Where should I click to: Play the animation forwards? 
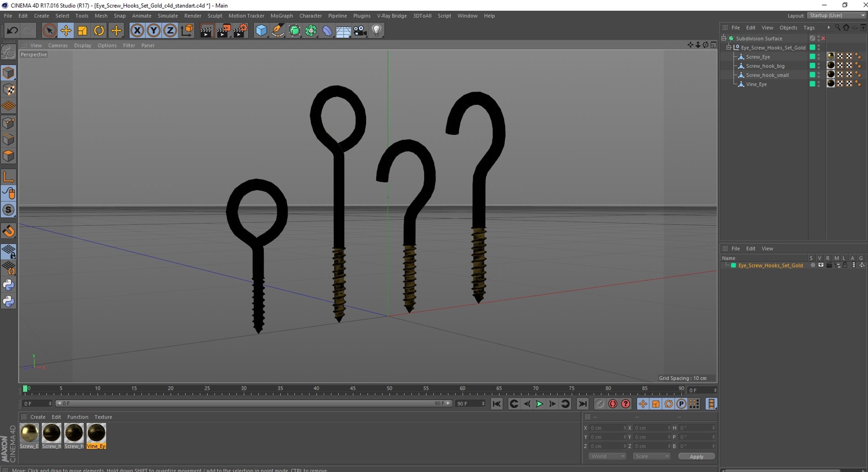(x=539, y=404)
